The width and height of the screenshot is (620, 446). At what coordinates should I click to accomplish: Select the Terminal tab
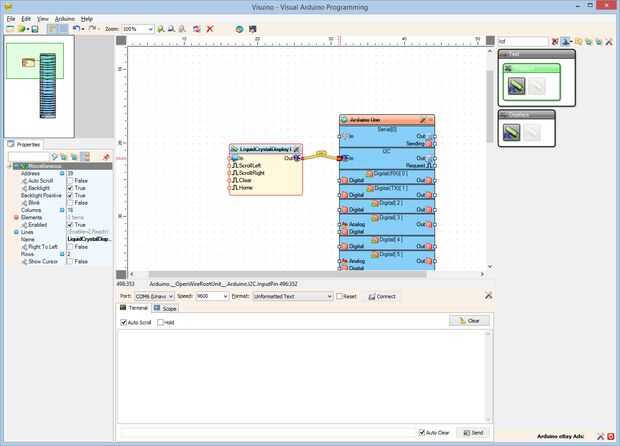pos(134,308)
